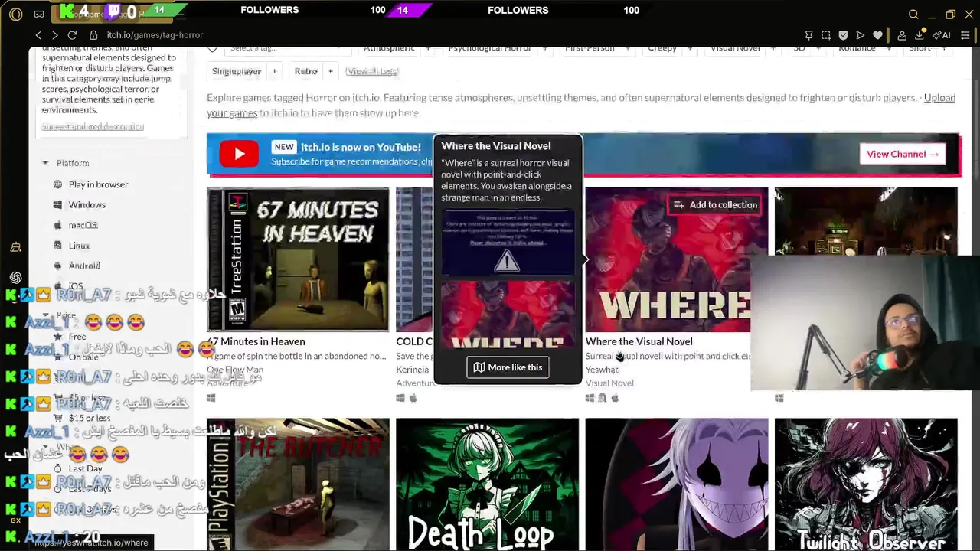Expand the plus next to Retro tag
The image size is (980, 551).
pos(331,71)
